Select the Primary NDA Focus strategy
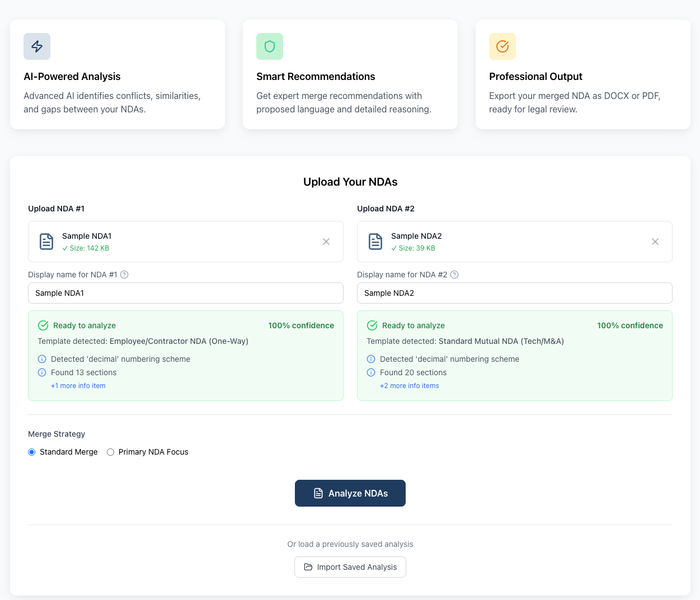Viewport: 700px width, 600px height. tap(110, 452)
